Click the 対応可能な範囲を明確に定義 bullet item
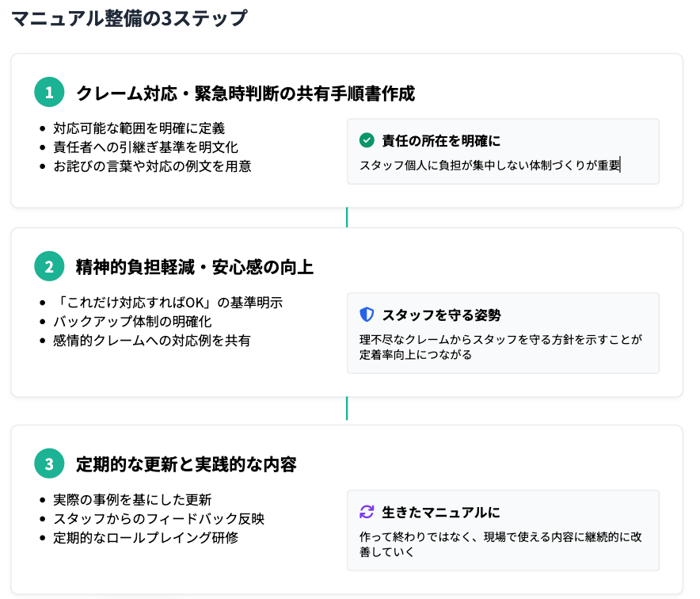700x599 pixels. coord(139,128)
